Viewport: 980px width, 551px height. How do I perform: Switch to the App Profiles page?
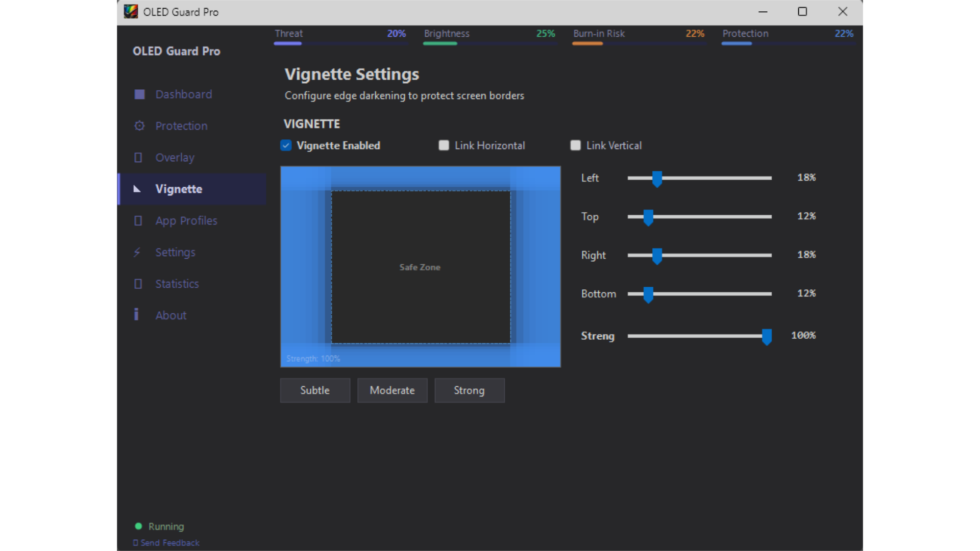[186, 221]
